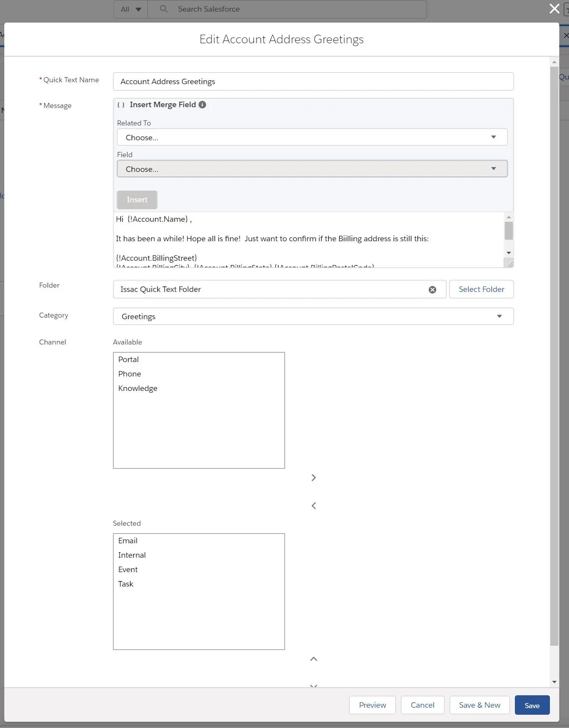Click inside the Message text area

[308, 240]
